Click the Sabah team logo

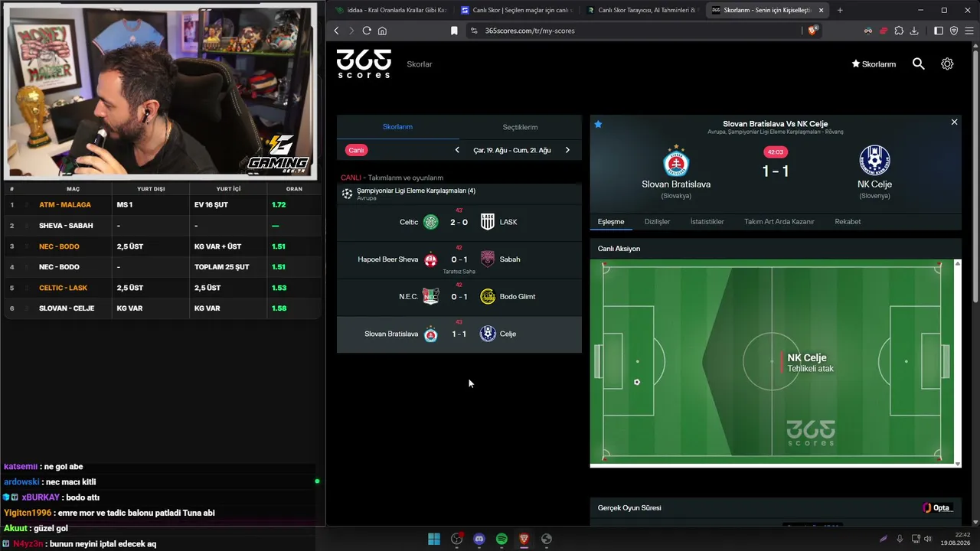tap(488, 259)
